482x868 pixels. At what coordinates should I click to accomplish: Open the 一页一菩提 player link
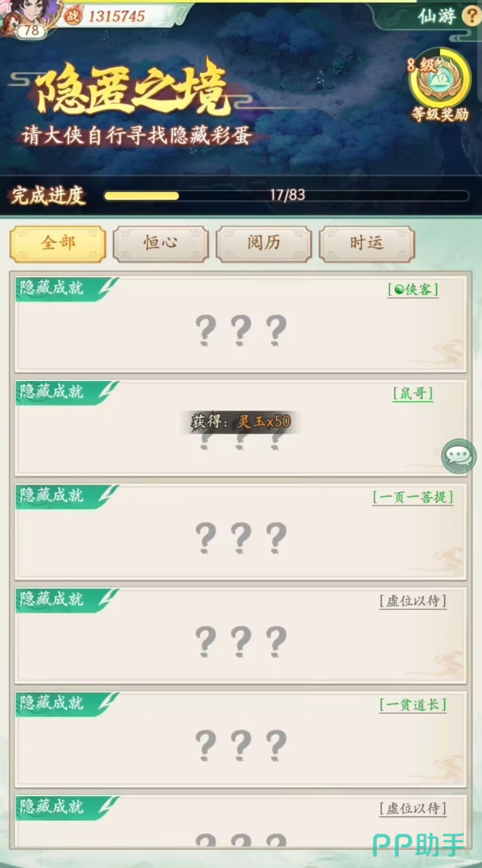[413, 497]
